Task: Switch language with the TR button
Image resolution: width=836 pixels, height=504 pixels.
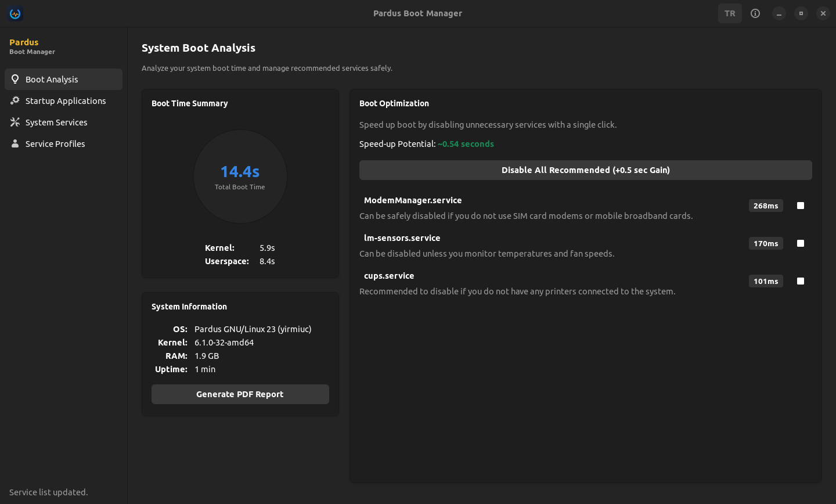Action: [x=730, y=13]
